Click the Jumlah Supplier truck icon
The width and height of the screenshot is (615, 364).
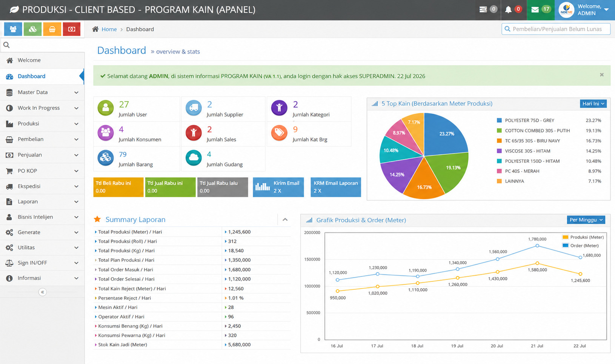[x=194, y=108]
